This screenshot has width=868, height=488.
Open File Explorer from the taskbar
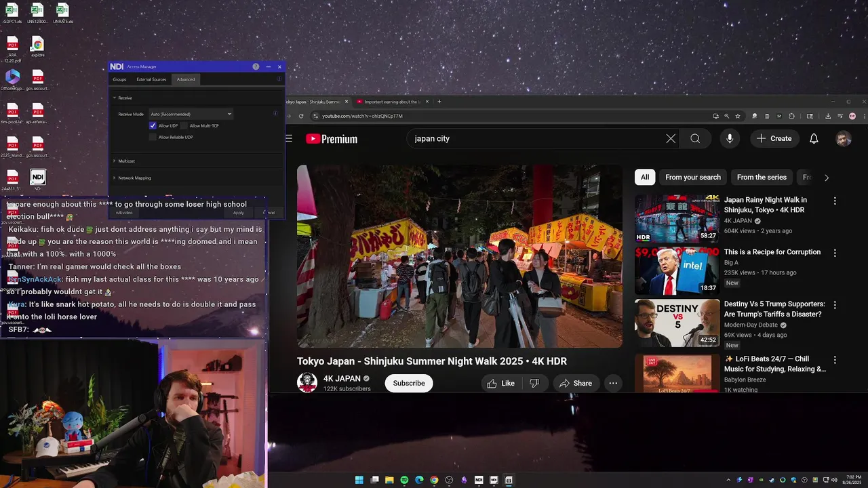click(x=389, y=480)
